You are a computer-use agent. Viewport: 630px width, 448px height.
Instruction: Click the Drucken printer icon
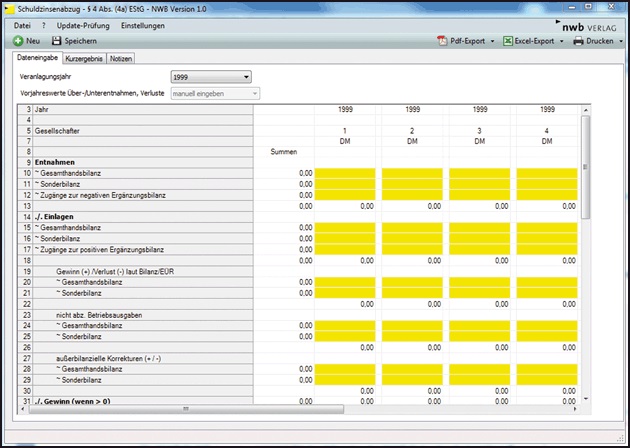(x=578, y=41)
